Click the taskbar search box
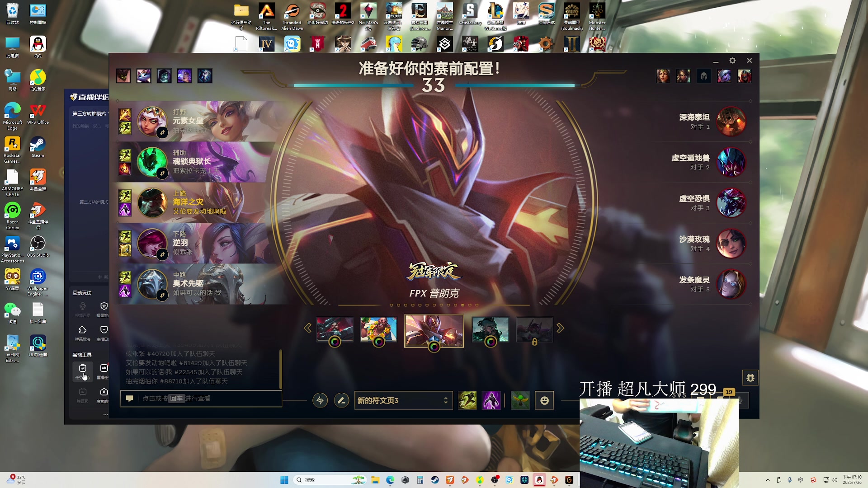868x488 pixels. click(x=330, y=480)
